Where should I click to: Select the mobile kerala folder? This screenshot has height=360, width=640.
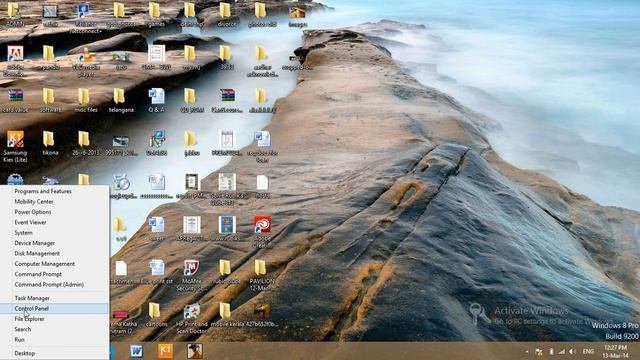(227, 315)
